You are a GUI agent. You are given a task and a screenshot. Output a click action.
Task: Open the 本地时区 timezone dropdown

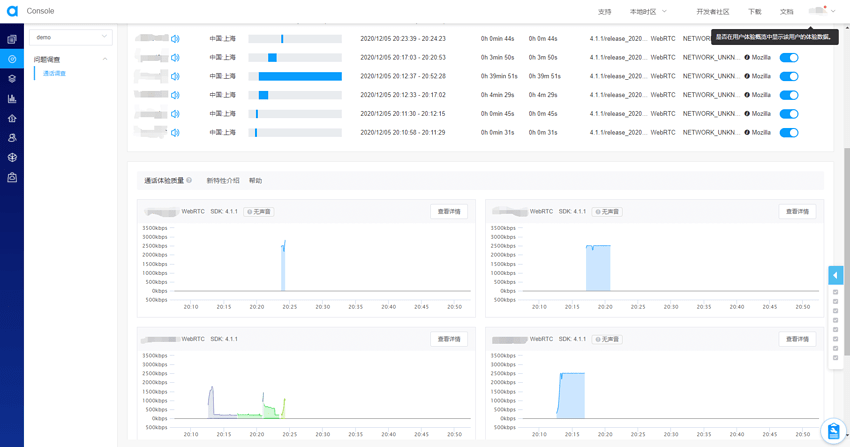pyautogui.click(x=648, y=11)
